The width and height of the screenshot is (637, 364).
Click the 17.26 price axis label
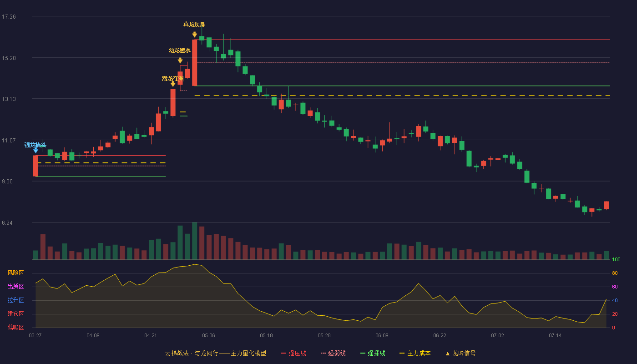(x=9, y=17)
